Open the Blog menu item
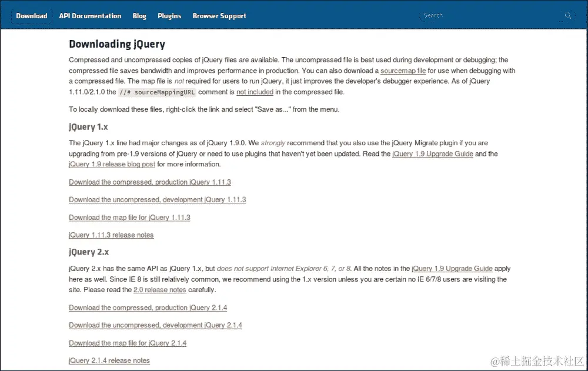The image size is (588, 371). pos(139,16)
